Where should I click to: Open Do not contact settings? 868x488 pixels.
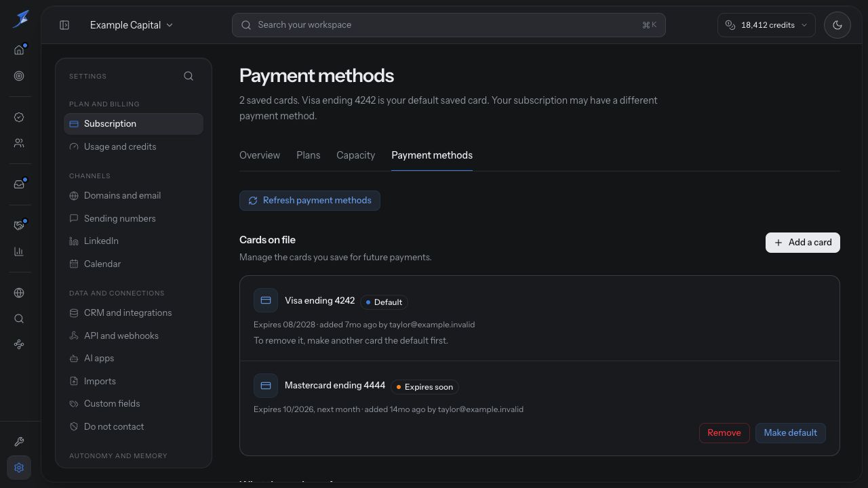tap(134, 427)
